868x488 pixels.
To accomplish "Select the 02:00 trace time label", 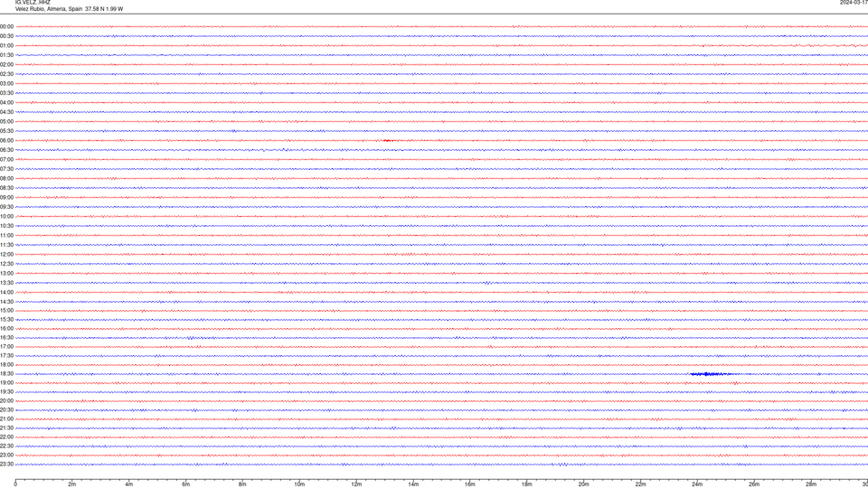I will coord(6,65).
